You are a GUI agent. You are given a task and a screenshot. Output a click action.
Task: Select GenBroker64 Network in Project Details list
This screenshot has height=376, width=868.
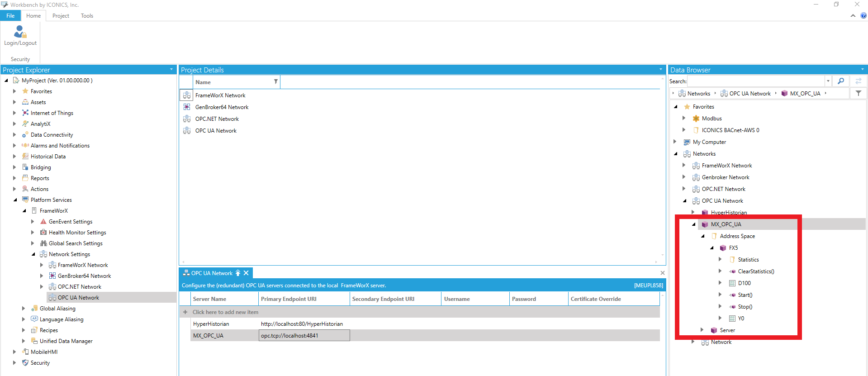222,107
